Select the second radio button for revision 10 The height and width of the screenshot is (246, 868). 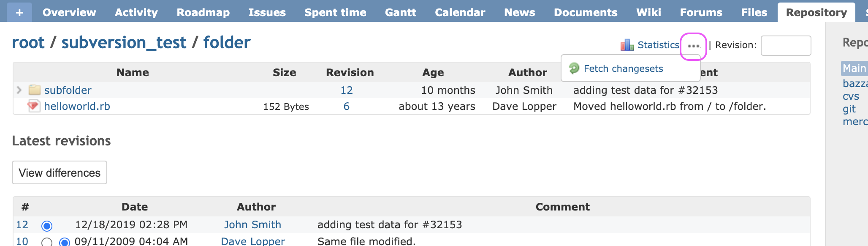(64, 242)
